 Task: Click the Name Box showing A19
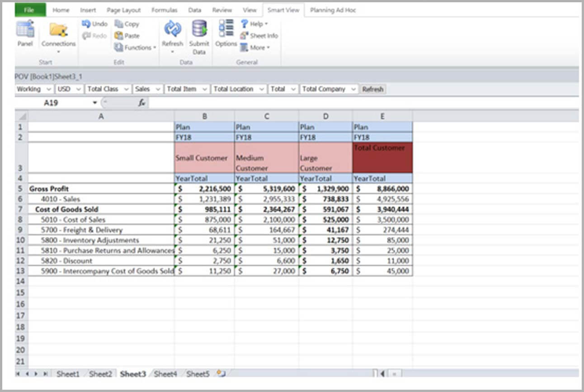(x=51, y=103)
